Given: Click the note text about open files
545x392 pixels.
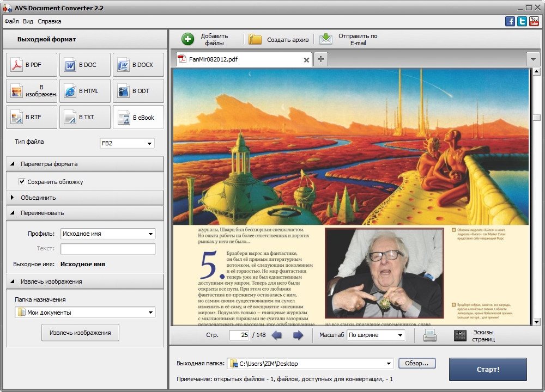Looking at the screenshot, I should [284, 379].
